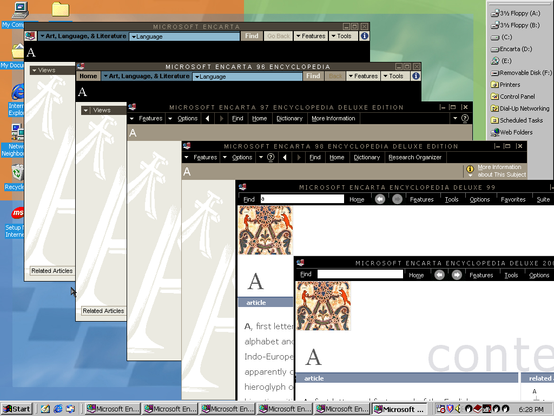Viewport: 554px width, 416px height.
Task: Open Control Panel folder item
Action: (513, 96)
